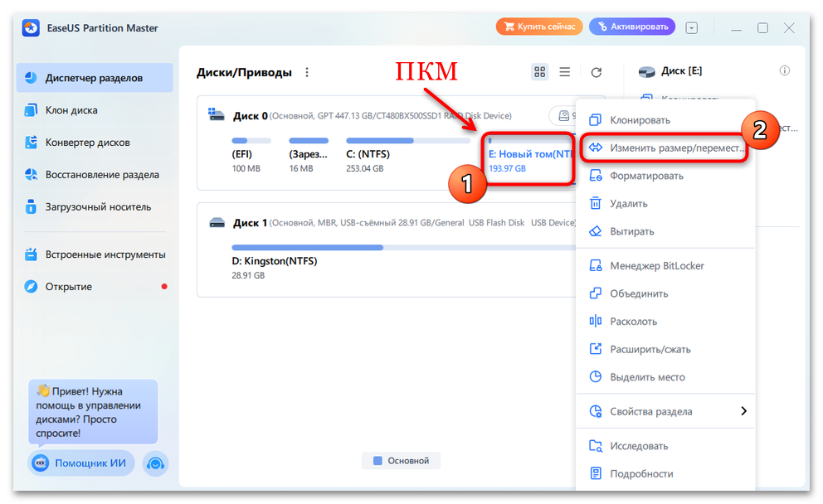Select the E: Новый том partition
Screen dimensions: 823x504
529,158
